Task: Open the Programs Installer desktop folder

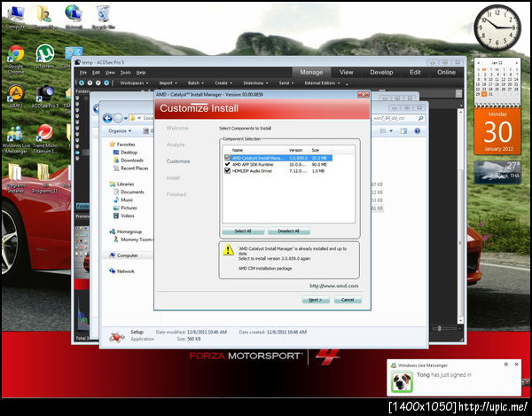Action: click(16, 178)
